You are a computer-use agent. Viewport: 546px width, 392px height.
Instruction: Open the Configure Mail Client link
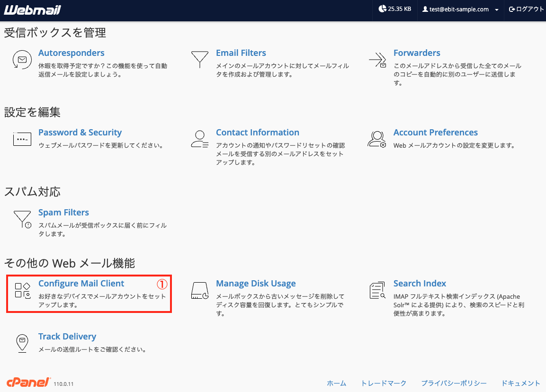pyautogui.click(x=81, y=284)
